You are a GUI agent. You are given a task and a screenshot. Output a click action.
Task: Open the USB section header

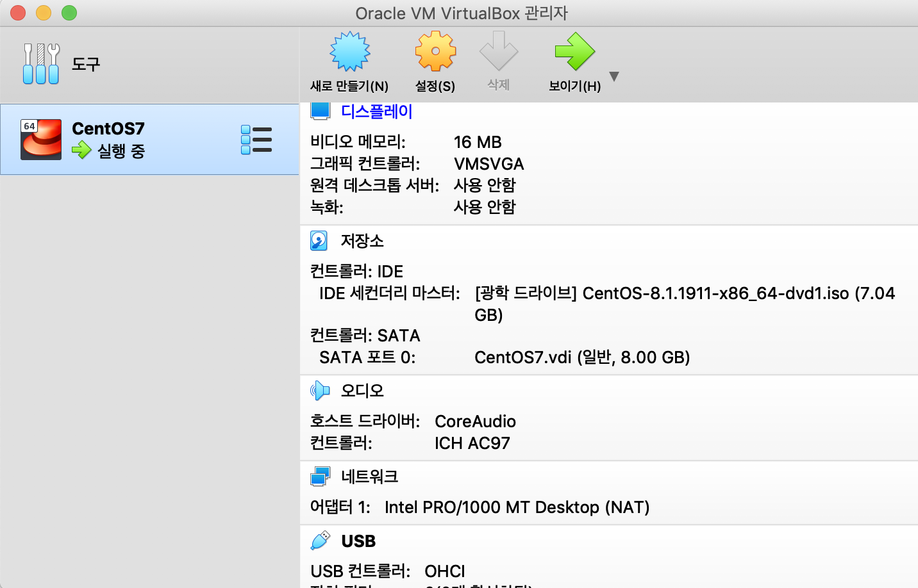point(358,541)
